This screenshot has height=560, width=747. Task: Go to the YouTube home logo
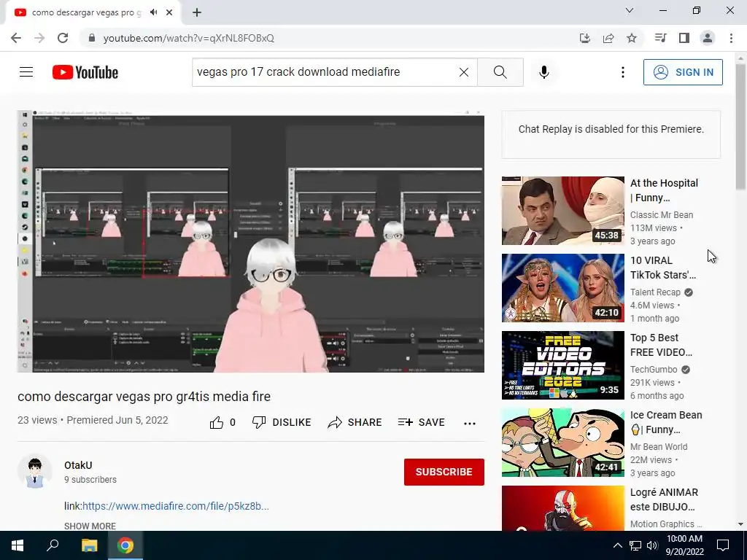tap(85, 72)
